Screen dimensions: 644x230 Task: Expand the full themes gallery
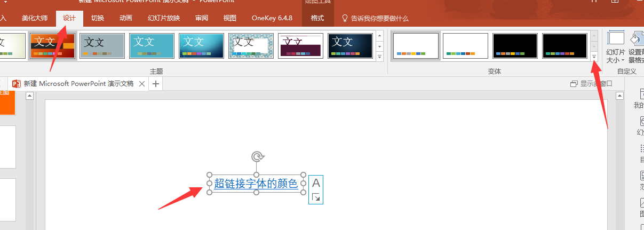pos(380,56)
